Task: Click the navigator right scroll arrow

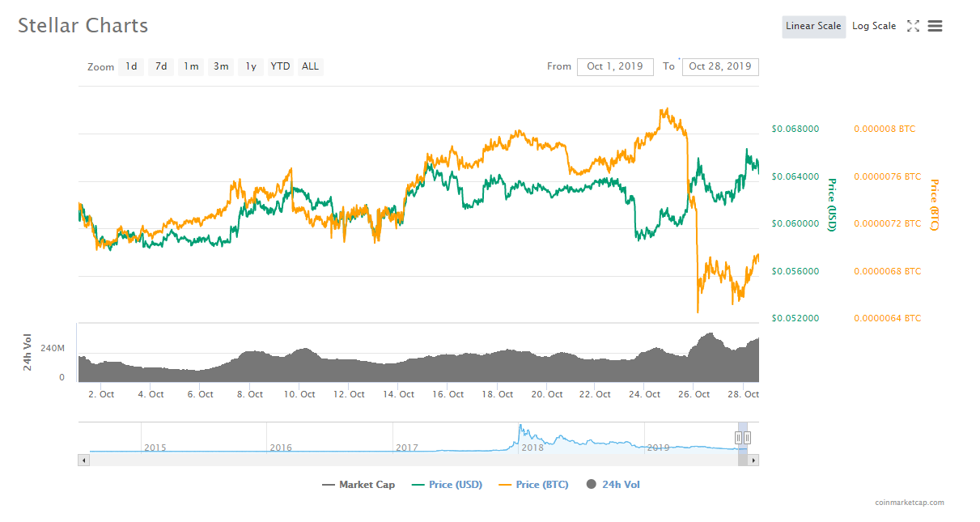Action: (753, 460)
